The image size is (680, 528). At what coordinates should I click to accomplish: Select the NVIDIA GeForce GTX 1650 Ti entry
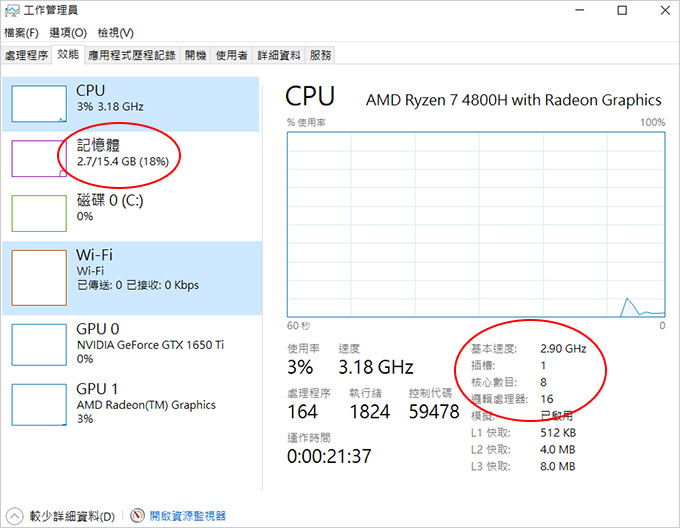pyautogui.click(x=131, y=345)
